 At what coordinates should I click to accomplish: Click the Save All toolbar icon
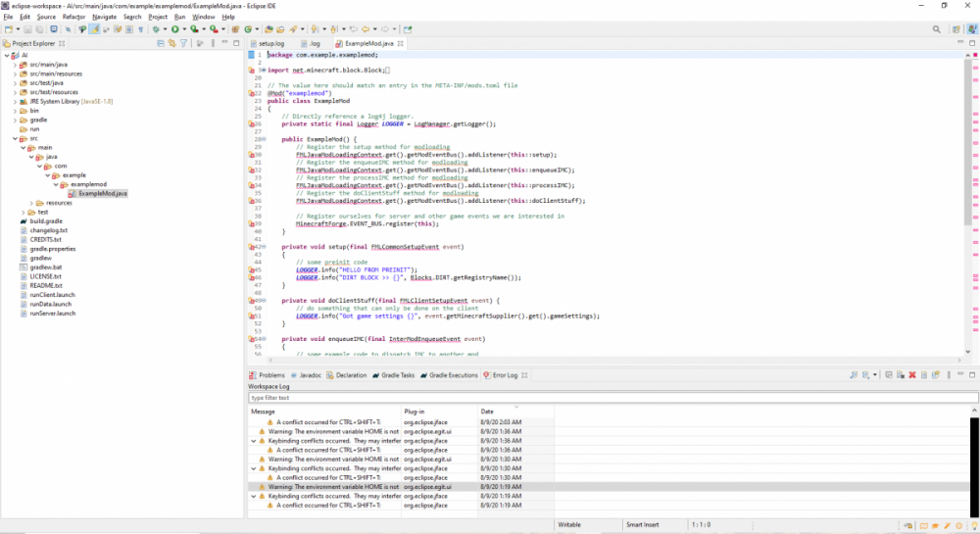point(39,28)
